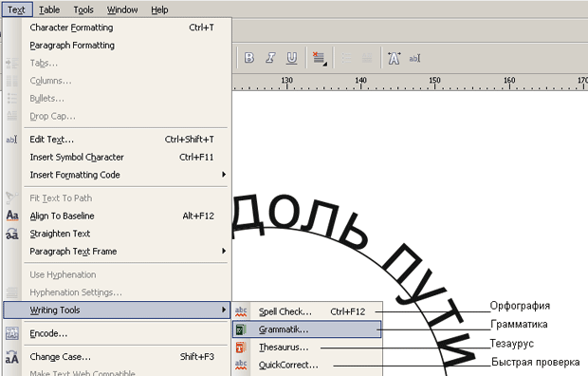Toggle Underline formatting in toolbar
The image size is (588, 376).
pyautogui.click(x=292, y=58)
